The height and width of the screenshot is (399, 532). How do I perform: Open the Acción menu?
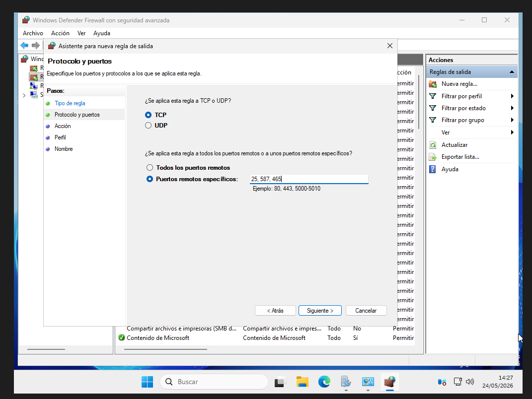click(61, 33)
